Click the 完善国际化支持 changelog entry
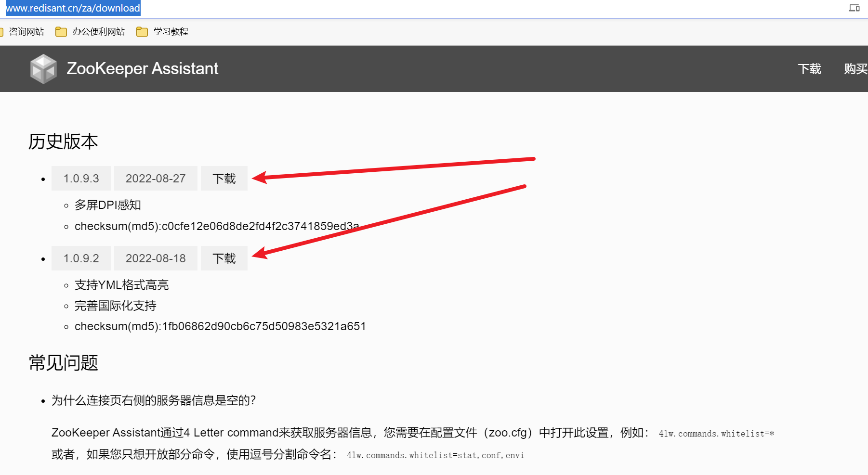 [116, 306]
